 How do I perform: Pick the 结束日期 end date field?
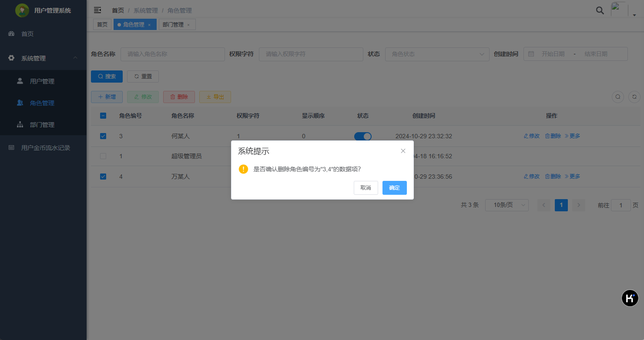pos(596,54)
